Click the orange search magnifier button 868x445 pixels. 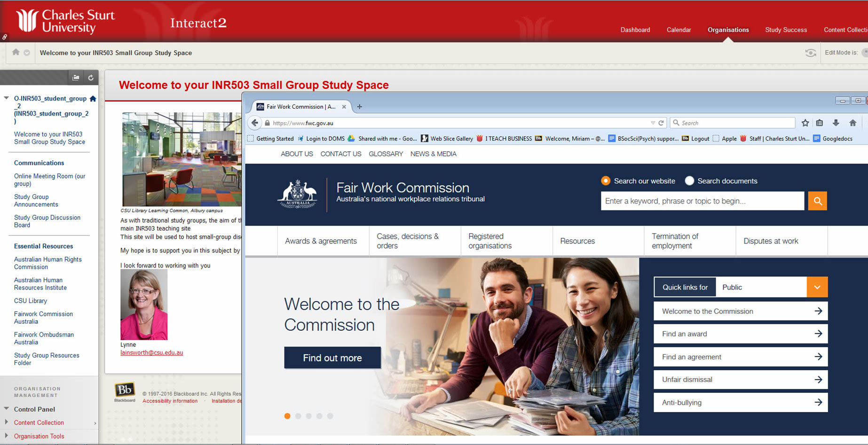817,201
